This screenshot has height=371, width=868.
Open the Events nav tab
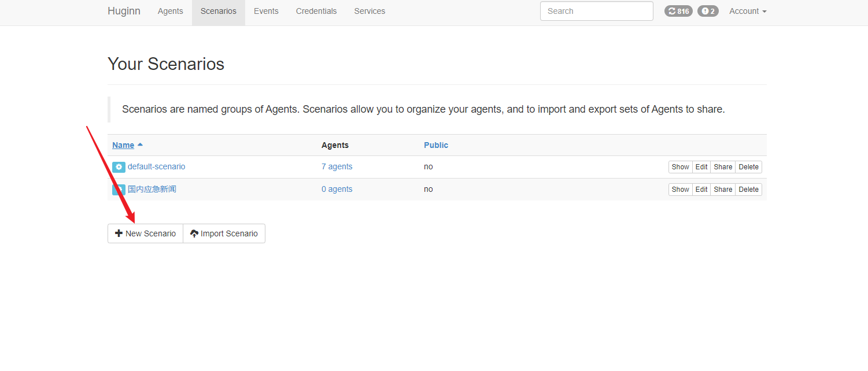(x=266, y=11)
